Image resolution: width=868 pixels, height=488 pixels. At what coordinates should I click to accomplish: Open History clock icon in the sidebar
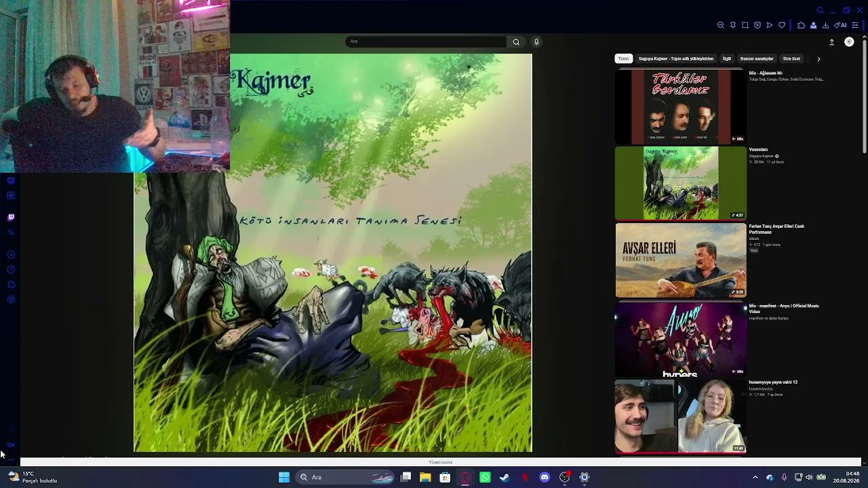(11, 270)
